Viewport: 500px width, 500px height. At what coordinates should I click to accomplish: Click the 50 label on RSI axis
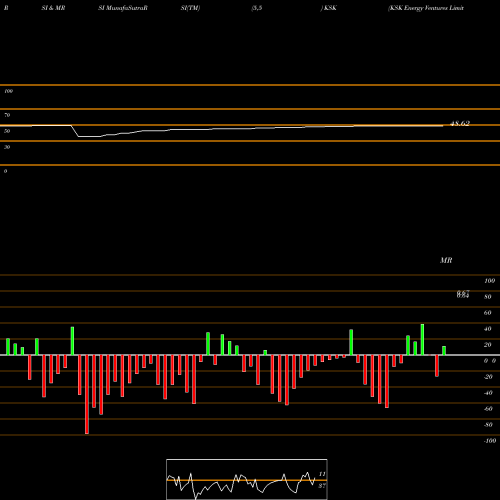[7, 131]
